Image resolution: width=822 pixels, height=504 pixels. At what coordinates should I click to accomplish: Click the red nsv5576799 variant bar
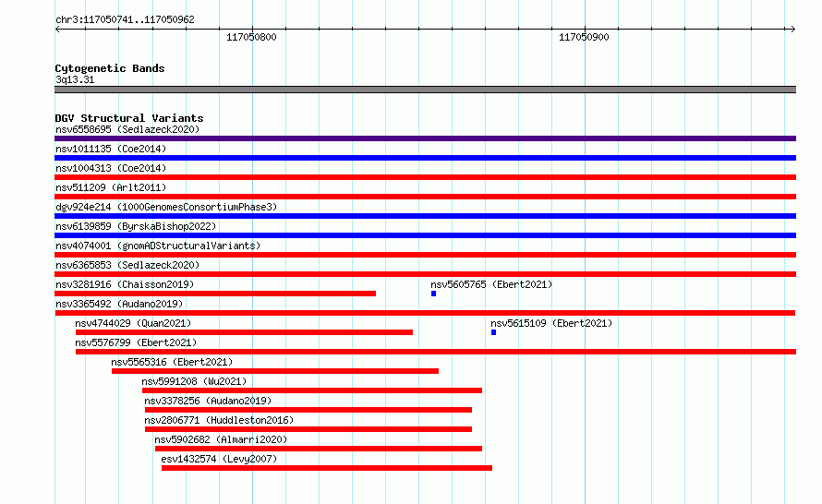(x=436, y=352)
